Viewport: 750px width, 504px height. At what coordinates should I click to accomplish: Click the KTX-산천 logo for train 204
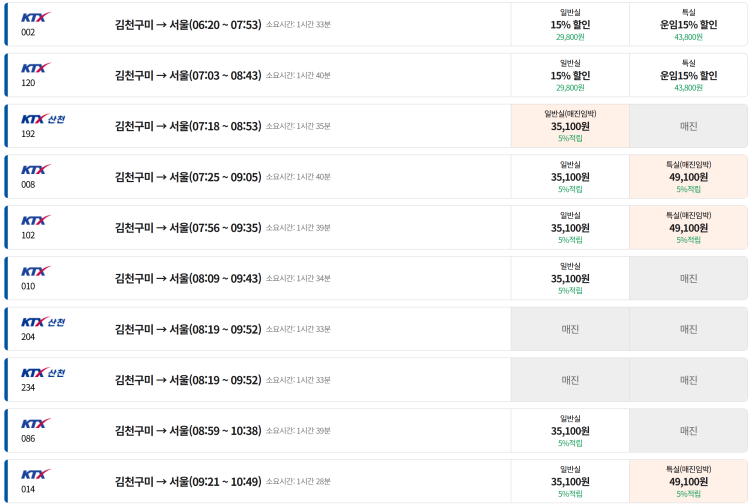click(x=43, y=322)
